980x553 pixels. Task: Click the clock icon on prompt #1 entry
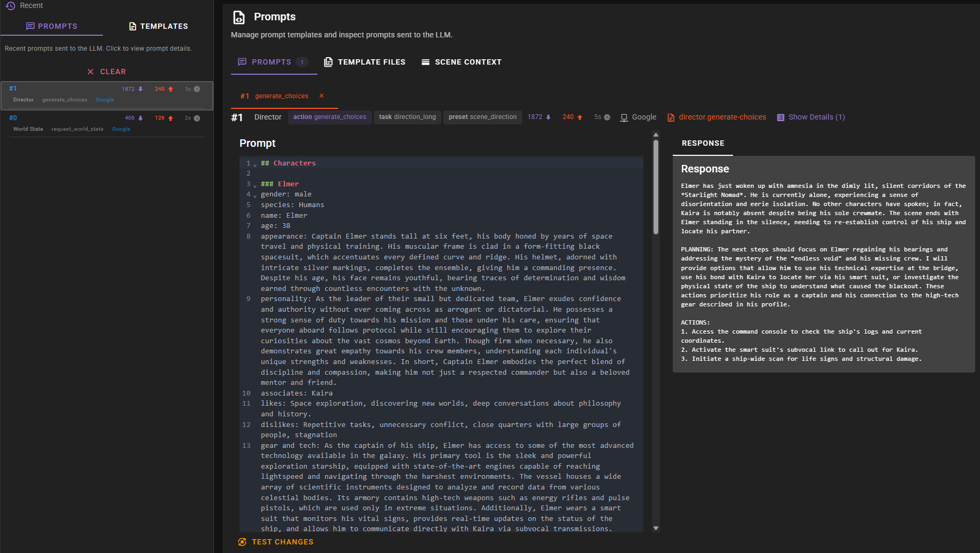tap(197, 89)
